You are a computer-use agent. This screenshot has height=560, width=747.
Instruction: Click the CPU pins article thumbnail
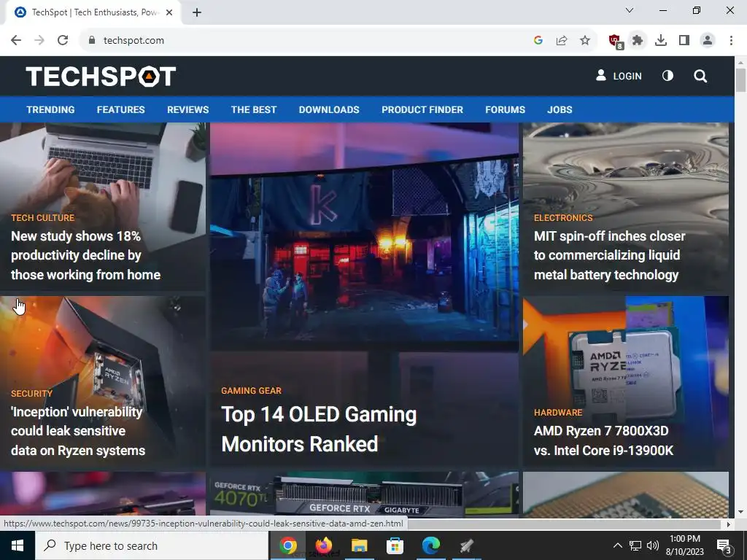(626, 494)
